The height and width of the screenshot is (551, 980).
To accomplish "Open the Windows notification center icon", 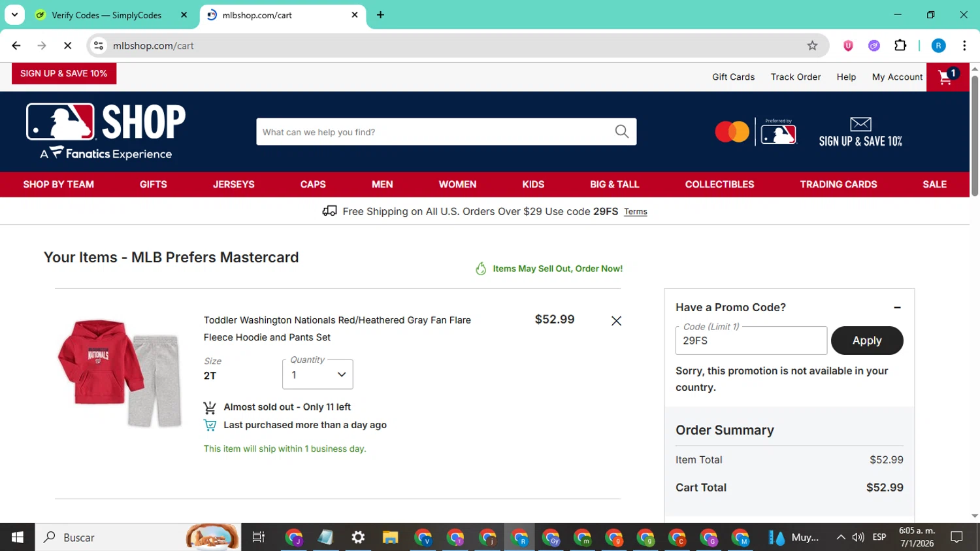I will 957,537.
